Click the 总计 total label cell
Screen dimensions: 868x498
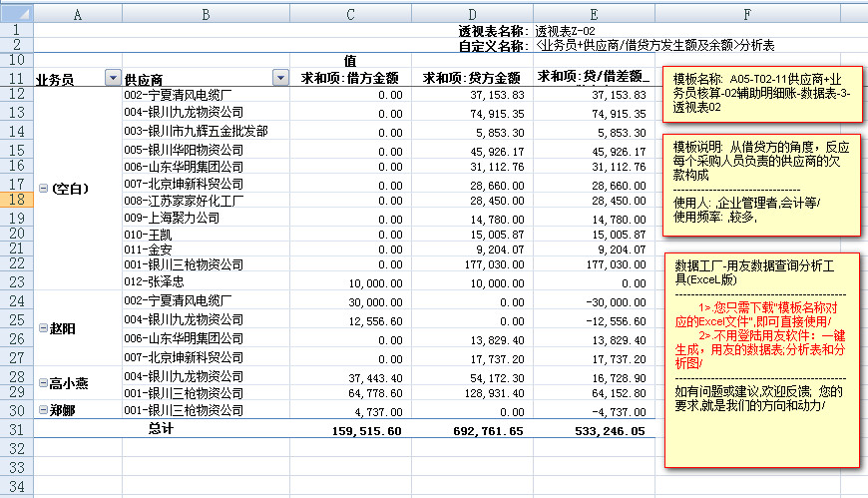pyautogui.click(x=161, y=429)
